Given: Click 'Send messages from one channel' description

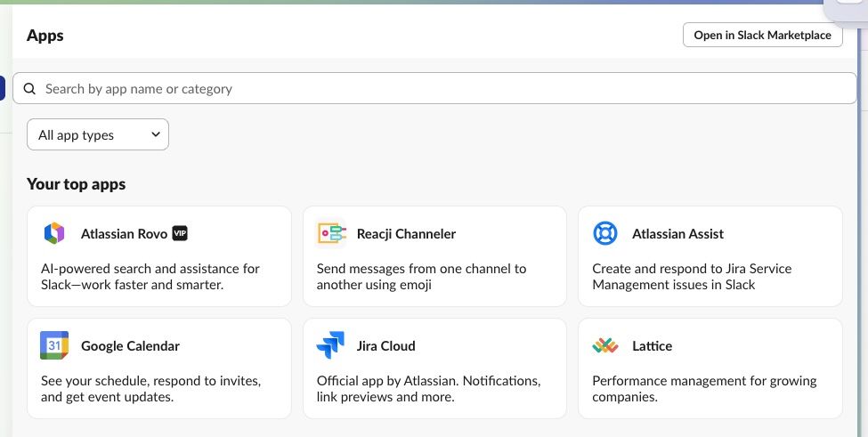Looking at the screenshot, I should (x=421, y=277).
